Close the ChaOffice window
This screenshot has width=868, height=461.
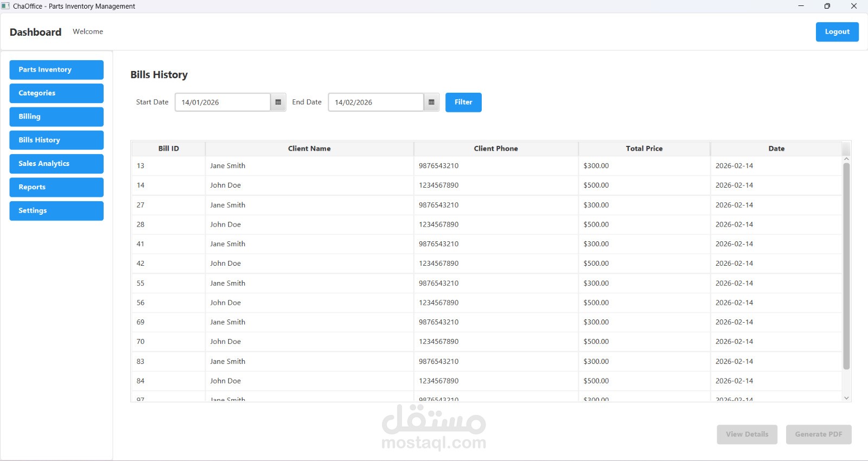pyautogui.click(x=853, y=6)
